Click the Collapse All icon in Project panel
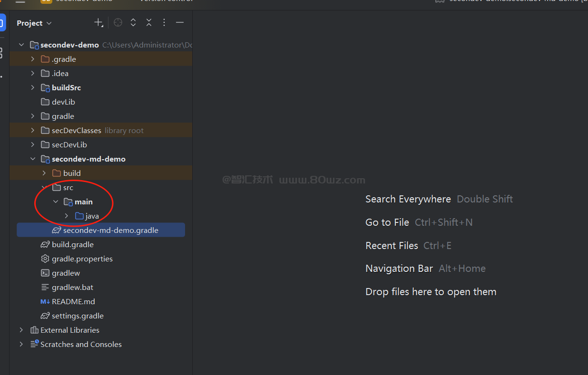The image size is (588, 375). click(x=149, y=23)
